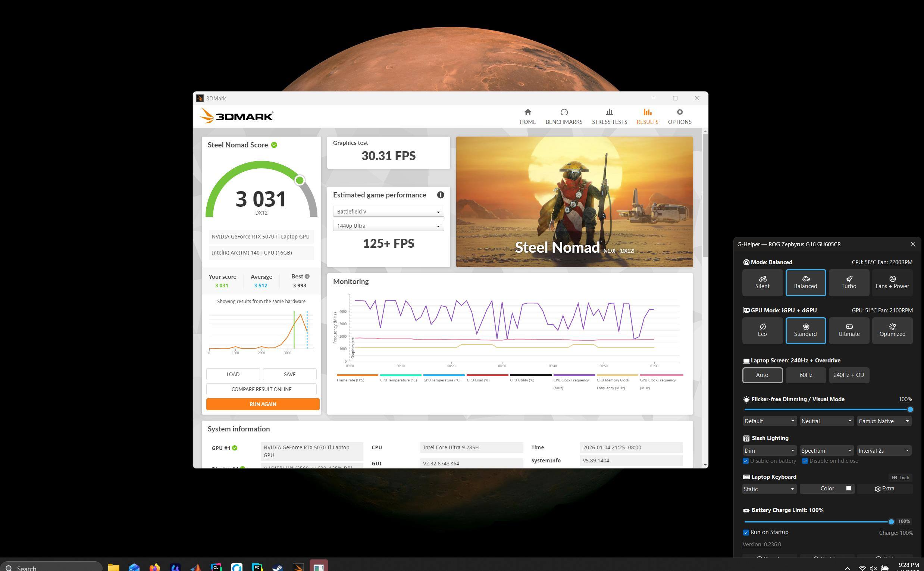Switch to Turbo performance mode
This screenshot has width=924, height=571.
pos(849,283)
